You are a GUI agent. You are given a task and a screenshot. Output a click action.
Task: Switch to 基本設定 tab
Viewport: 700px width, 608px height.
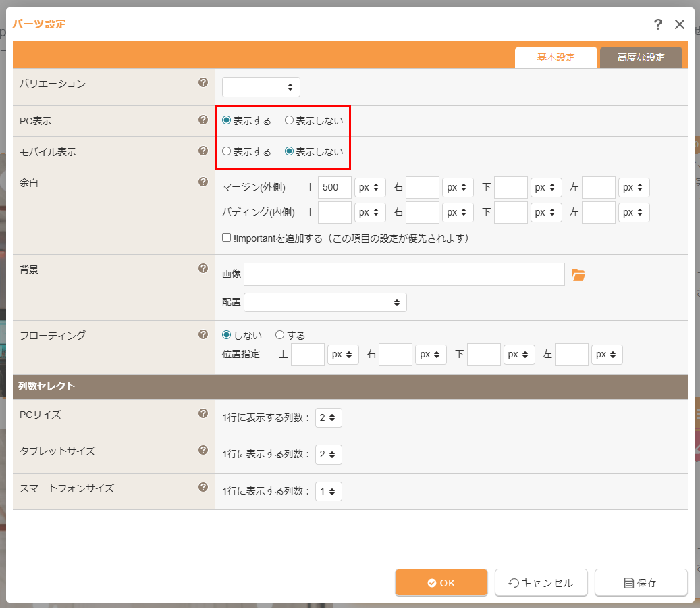point(556,57)
